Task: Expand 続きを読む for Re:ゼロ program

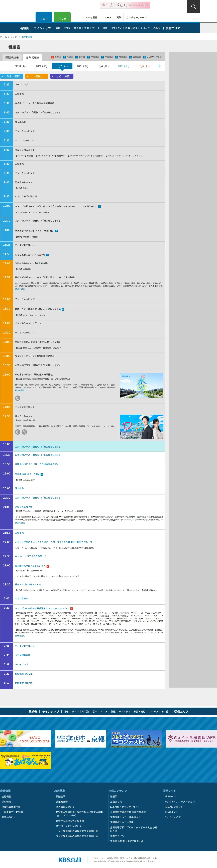Action: tap(20, 636)
